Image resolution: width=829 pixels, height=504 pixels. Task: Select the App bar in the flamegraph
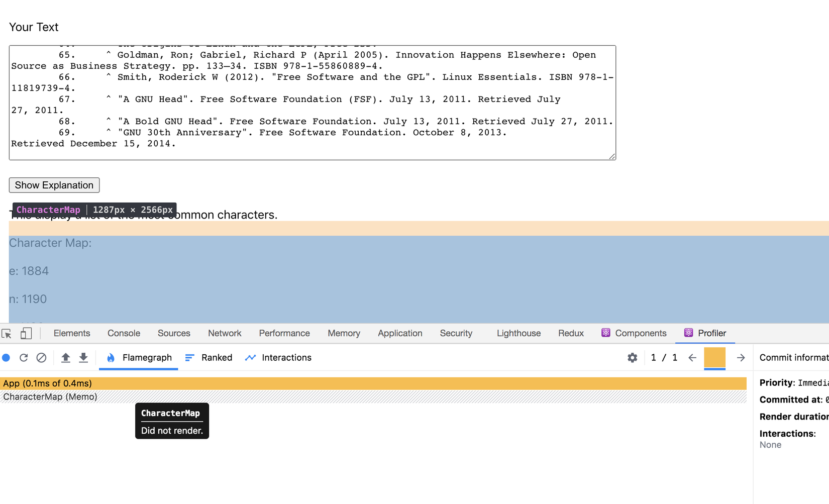point(373,383)
